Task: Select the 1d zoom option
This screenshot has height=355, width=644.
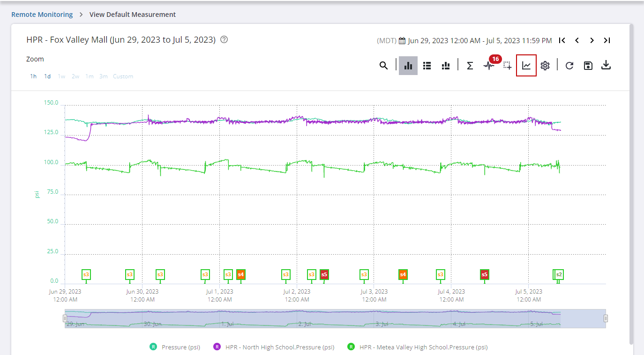Action: point(47,76)
